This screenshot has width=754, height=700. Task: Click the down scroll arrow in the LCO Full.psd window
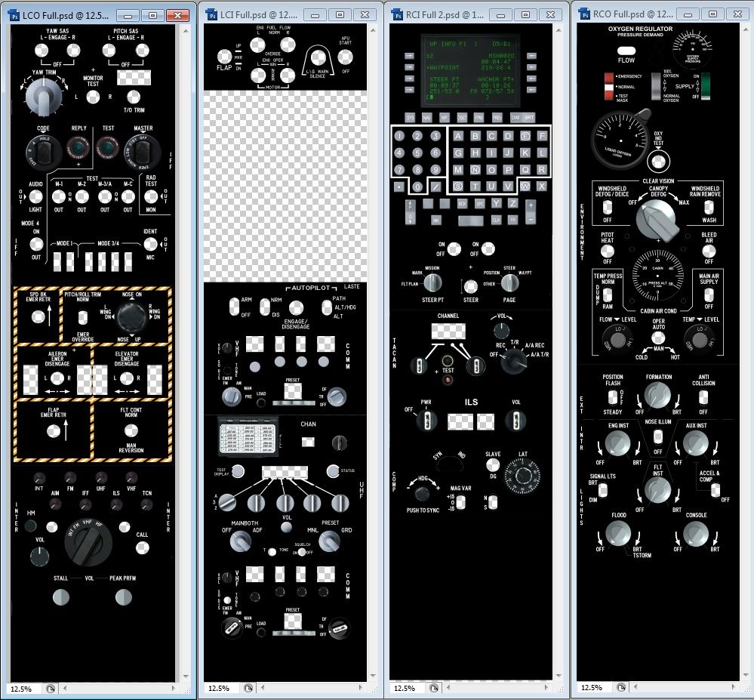[186, 677]
